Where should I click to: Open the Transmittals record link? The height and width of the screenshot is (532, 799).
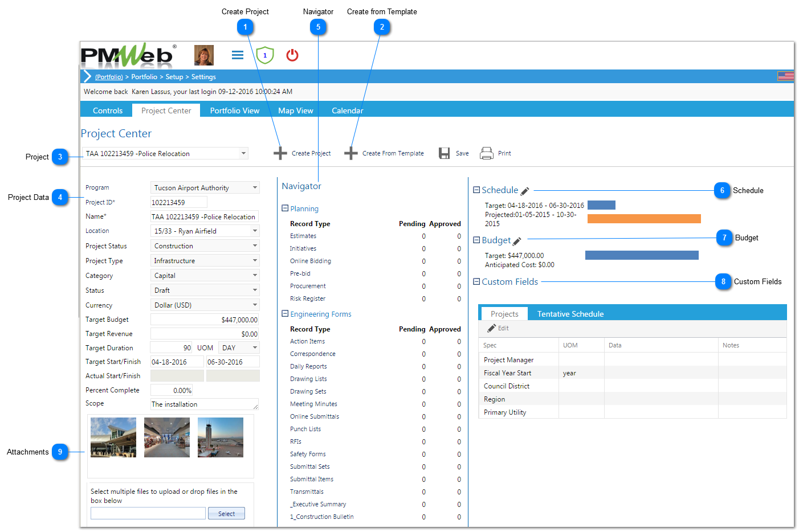pos(307,492)
